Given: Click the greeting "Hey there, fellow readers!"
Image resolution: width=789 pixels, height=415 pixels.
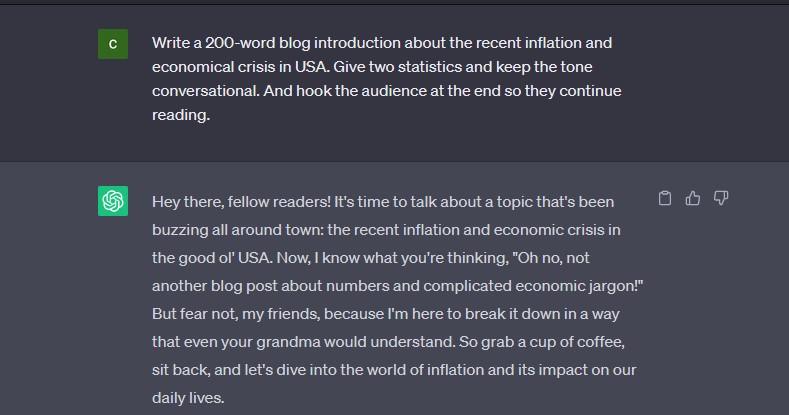Looking at the screenshot, I should click(x=242, y=202).
